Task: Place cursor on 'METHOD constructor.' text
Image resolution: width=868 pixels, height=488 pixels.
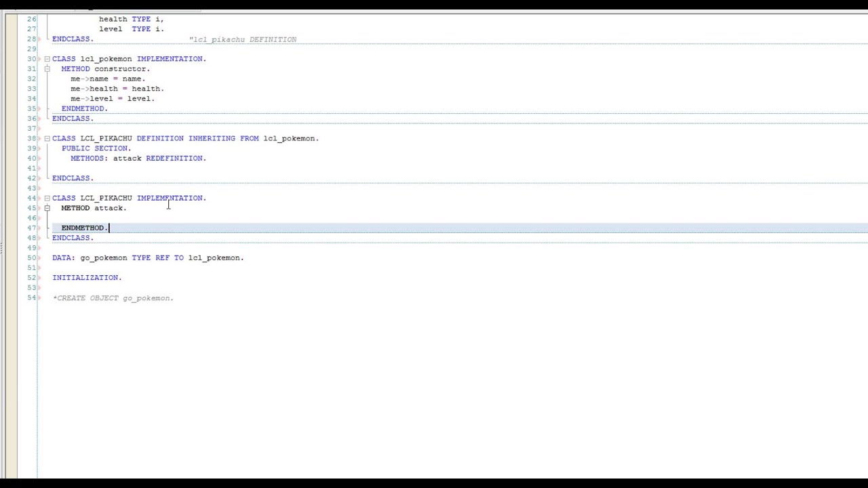Action: pos(105,68)
